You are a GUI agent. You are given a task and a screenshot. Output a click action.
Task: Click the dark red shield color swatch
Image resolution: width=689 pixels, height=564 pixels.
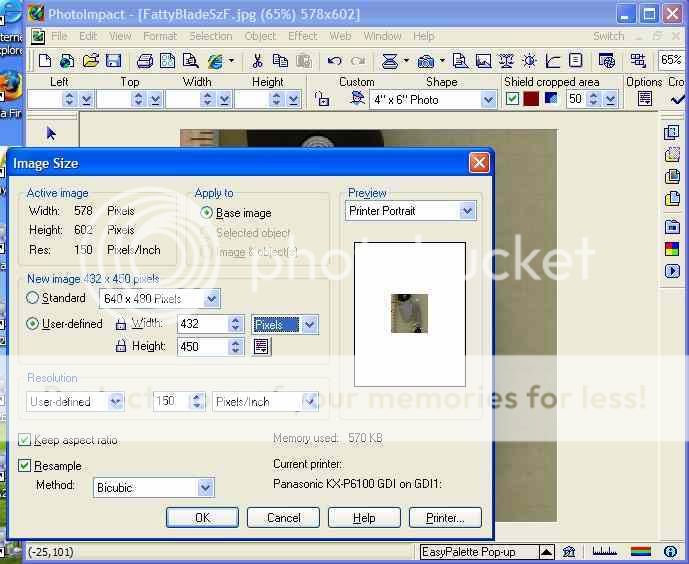[531, 99]
